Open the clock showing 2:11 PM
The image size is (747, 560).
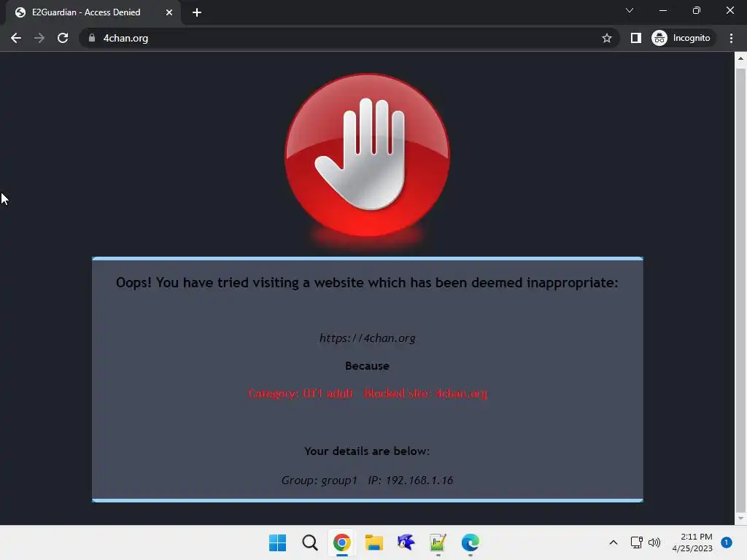coord(692,542)
